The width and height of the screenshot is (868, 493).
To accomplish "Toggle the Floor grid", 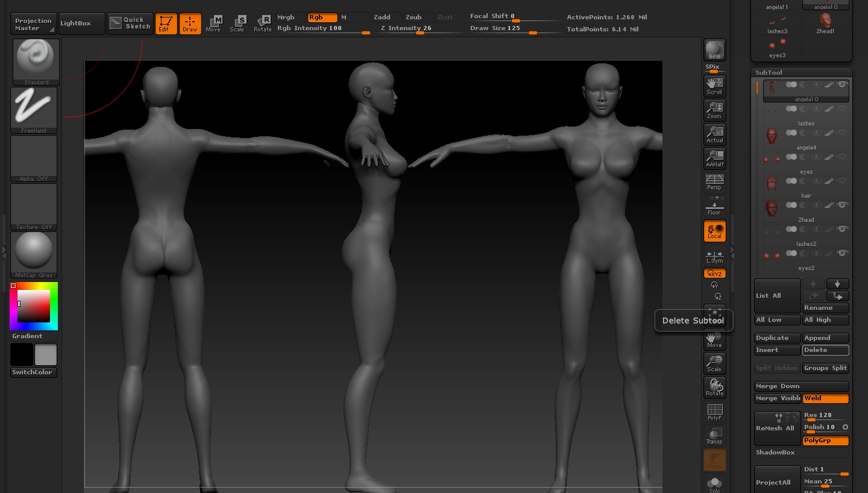I will tap(714, 207).
